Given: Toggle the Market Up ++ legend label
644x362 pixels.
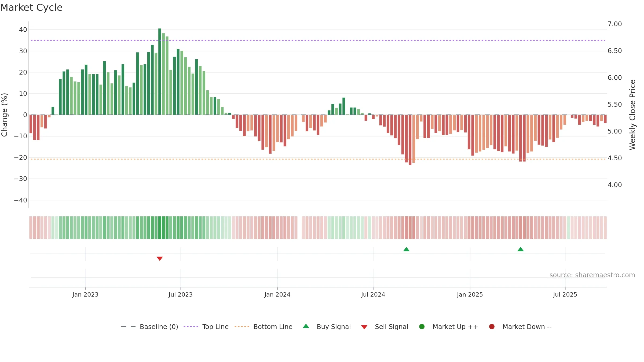Looking at the screenshot, I should point(455,327).
